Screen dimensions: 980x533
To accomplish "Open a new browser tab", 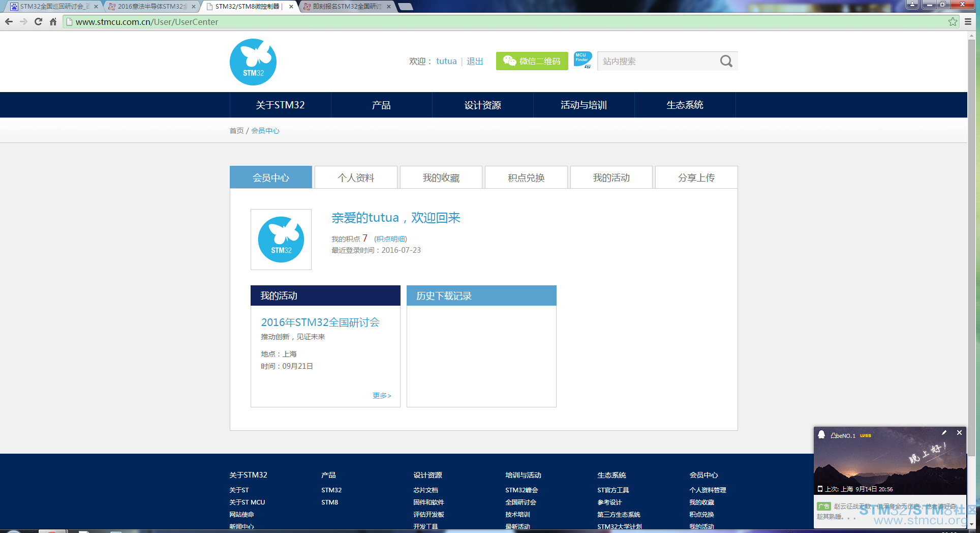I will 405,7.
